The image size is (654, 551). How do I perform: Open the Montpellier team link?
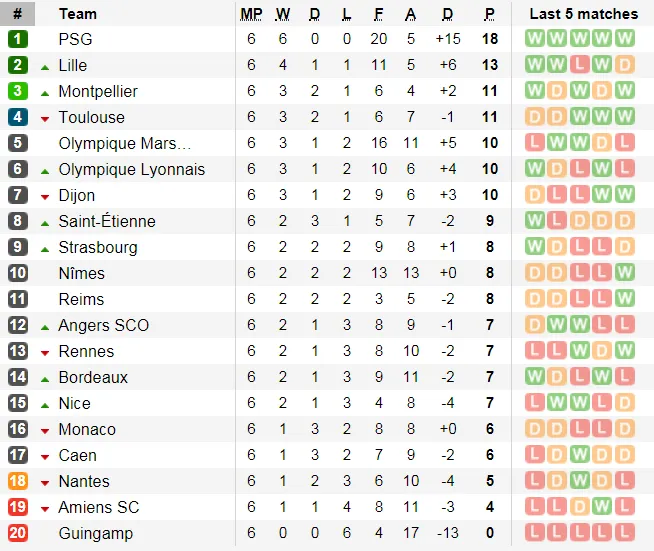98,91
